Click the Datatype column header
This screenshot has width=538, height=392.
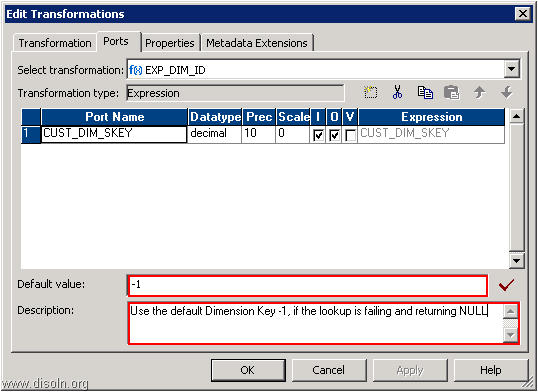click(x=215, y=117)
